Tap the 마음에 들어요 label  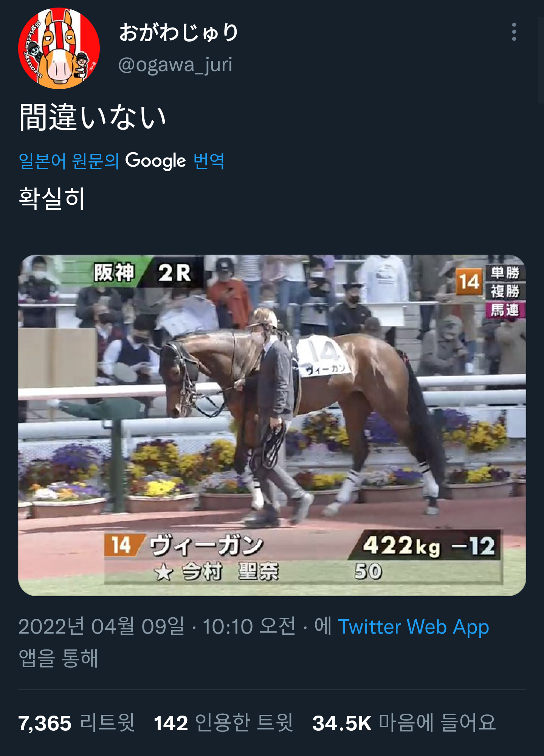437,723
